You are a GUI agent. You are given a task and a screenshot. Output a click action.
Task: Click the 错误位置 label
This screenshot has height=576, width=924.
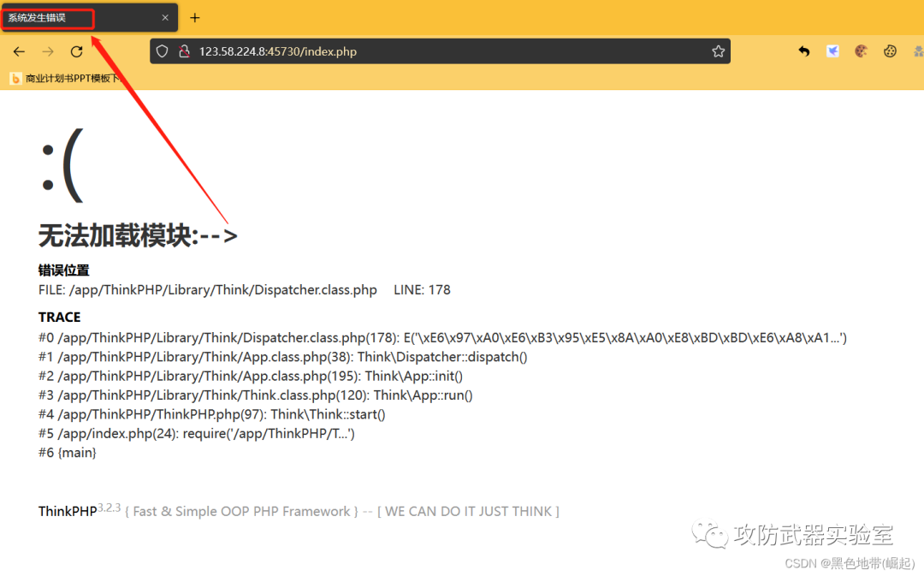[63, 270]
